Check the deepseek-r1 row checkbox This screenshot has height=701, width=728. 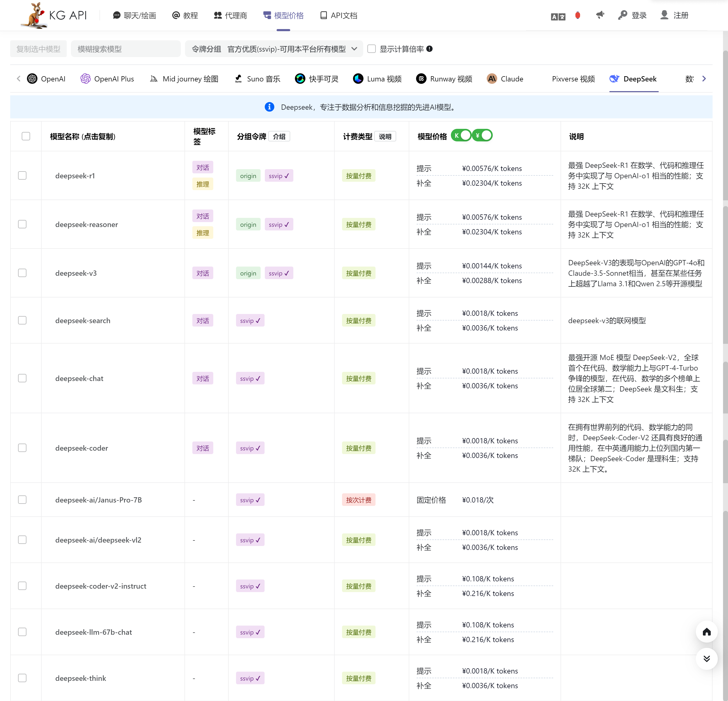[22, 175]
